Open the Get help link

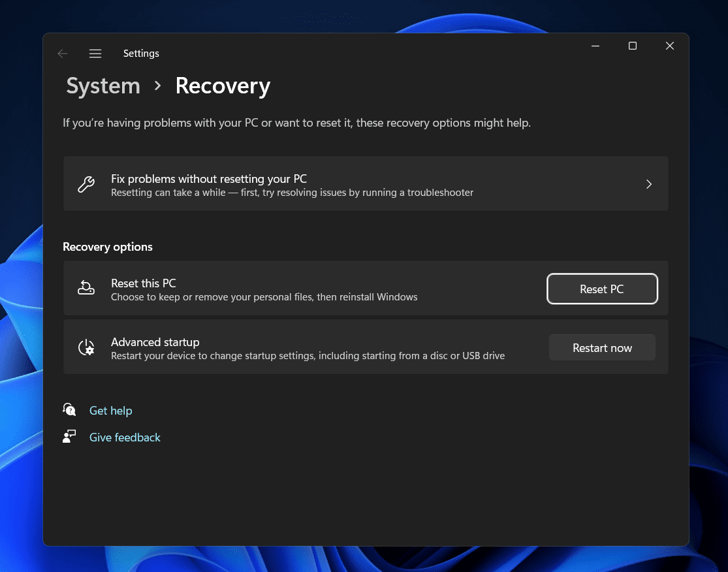coord(111,411)
